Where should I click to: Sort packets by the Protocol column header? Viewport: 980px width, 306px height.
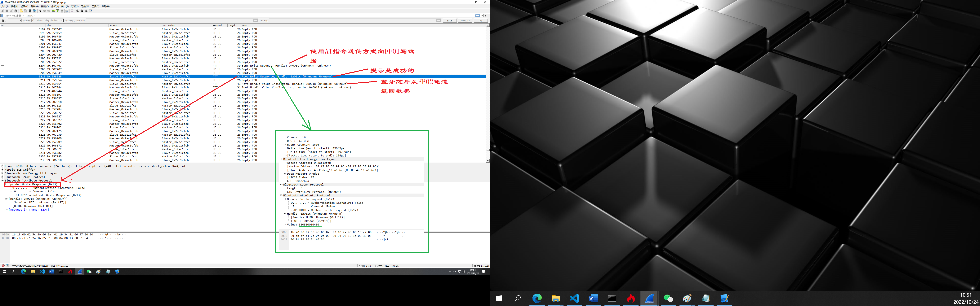click(220, 25)
